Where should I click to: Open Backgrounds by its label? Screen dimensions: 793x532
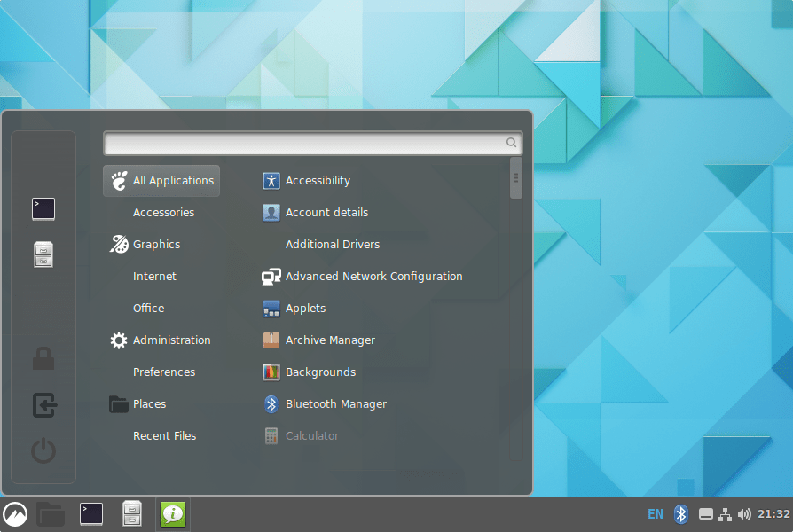(x=320, y=372)
